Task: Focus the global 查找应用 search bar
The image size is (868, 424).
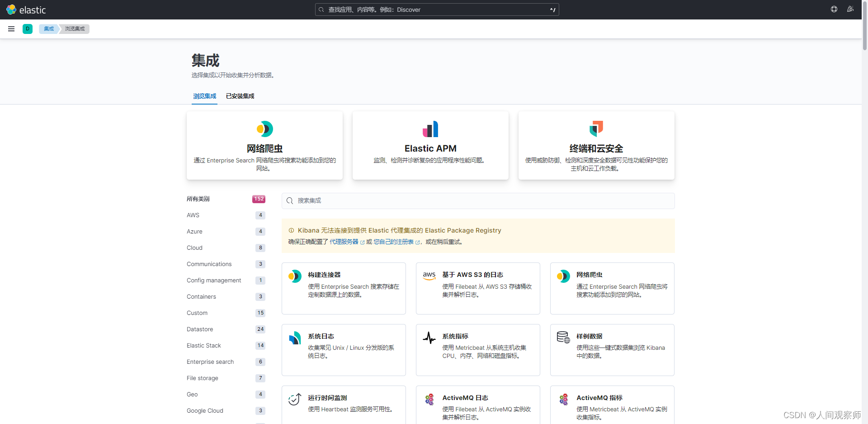Action: (x=437, y=10)
